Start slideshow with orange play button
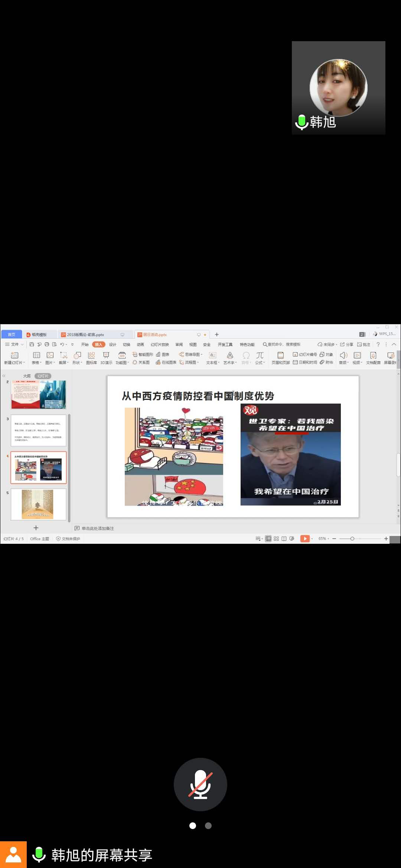Screen dimensions: 401x868 (304, 539)
